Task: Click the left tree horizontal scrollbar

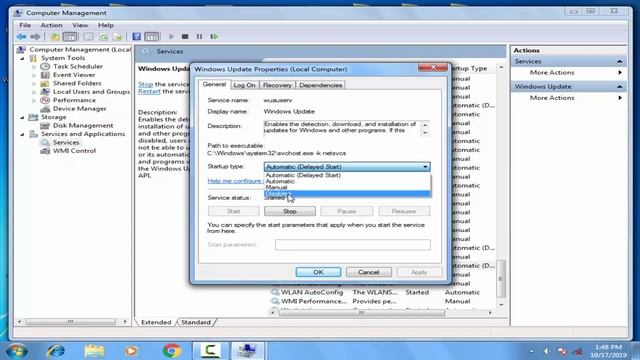Action: [71, 322]
